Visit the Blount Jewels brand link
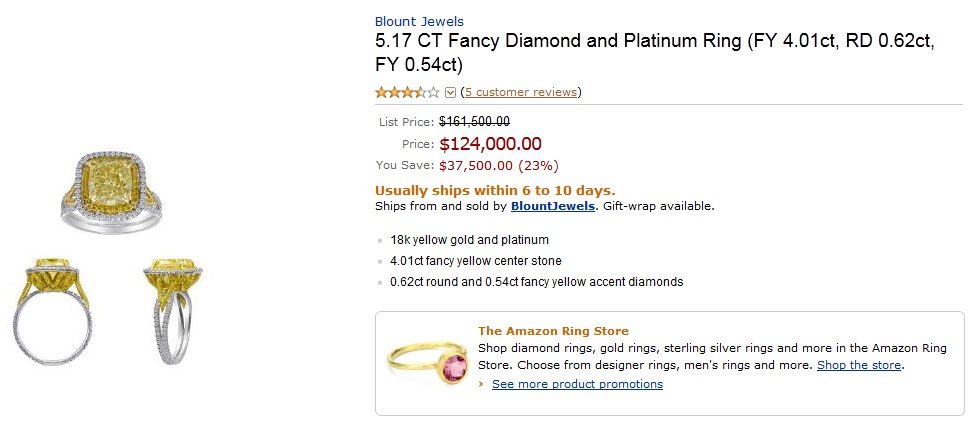This screenshot has width=972, height=437. click(419, 21)
